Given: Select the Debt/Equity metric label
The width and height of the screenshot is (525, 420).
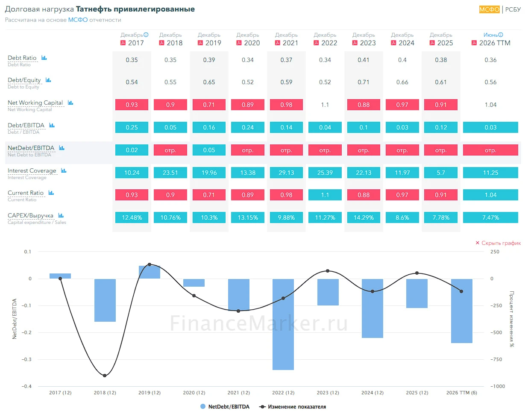Looking at the screenshot, I should [24, 80].
